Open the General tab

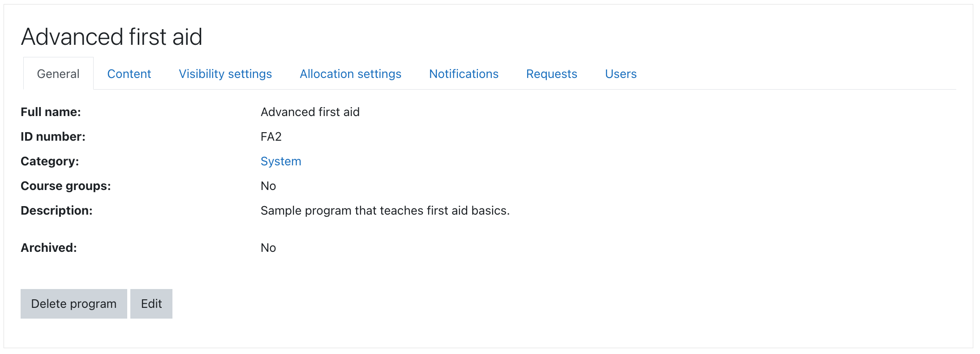click(x=58, y=74)
